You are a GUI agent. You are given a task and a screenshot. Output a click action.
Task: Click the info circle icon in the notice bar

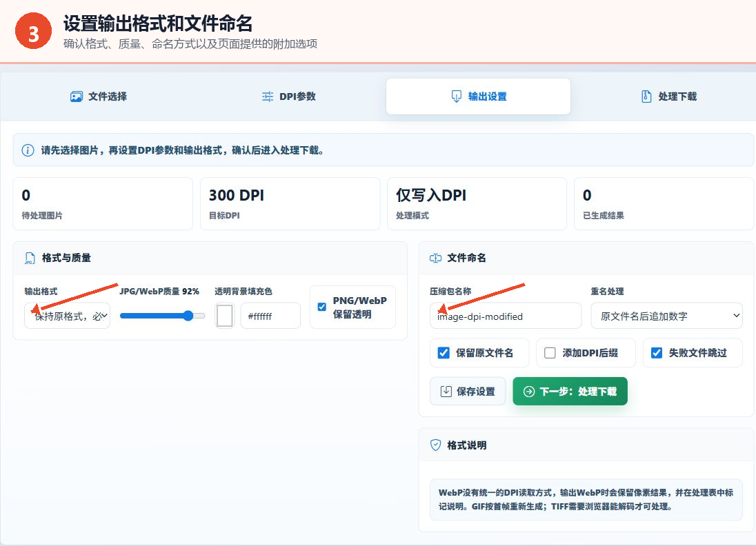click(28, 150)
